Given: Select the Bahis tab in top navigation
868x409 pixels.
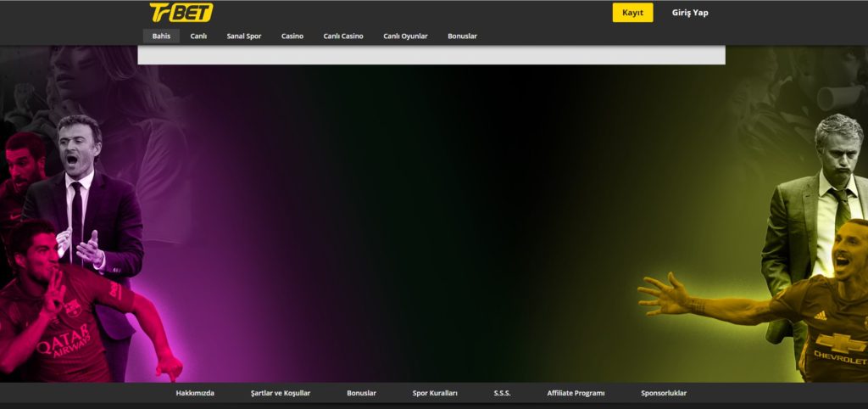Looking at the screenshot, I should pos(161,36).
